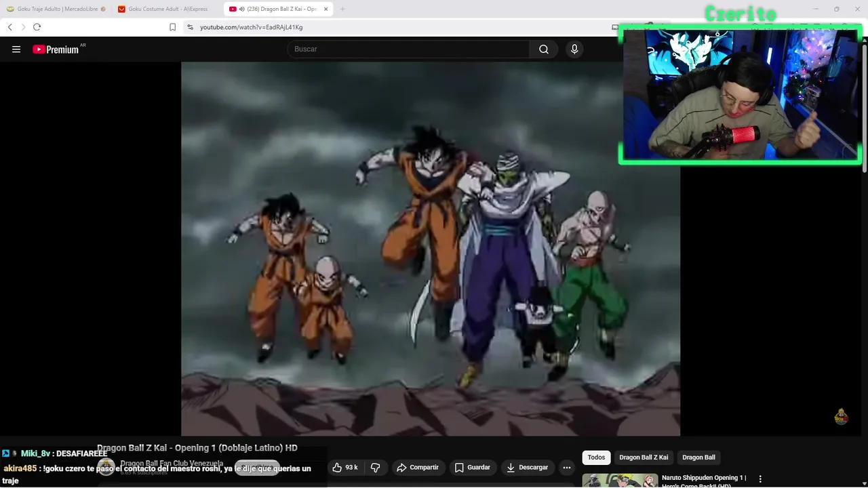Dislike the video with thumbs-down button
Image resolution: width=868 pixels, height=488 pixels.
(375, 468)
